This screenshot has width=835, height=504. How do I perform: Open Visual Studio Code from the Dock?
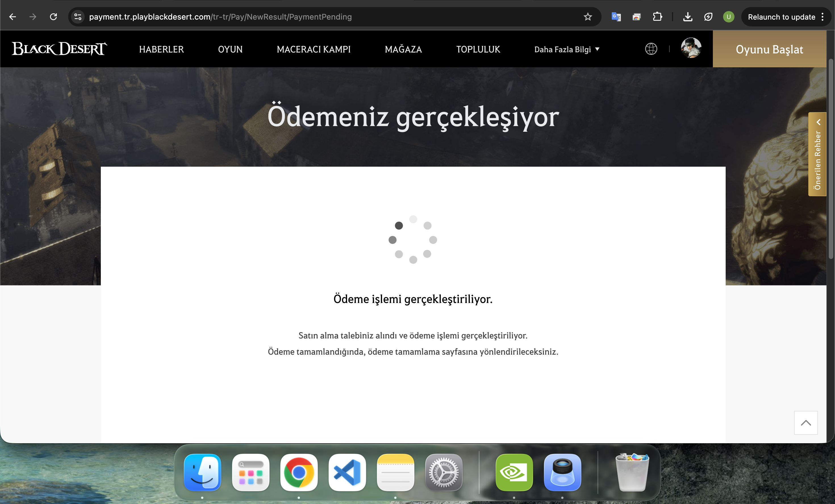(x=347, y=472)
